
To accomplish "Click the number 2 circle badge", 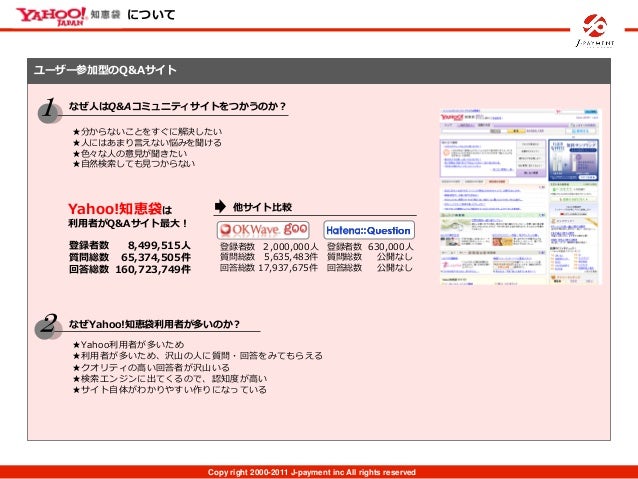I will pos(48,326).
